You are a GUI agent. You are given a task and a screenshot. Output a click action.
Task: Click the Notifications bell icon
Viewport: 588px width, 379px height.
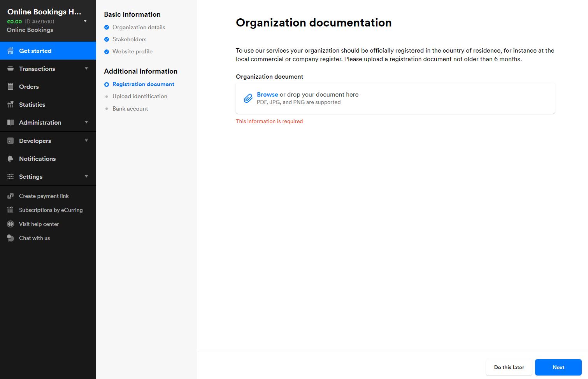pos(11,159)
